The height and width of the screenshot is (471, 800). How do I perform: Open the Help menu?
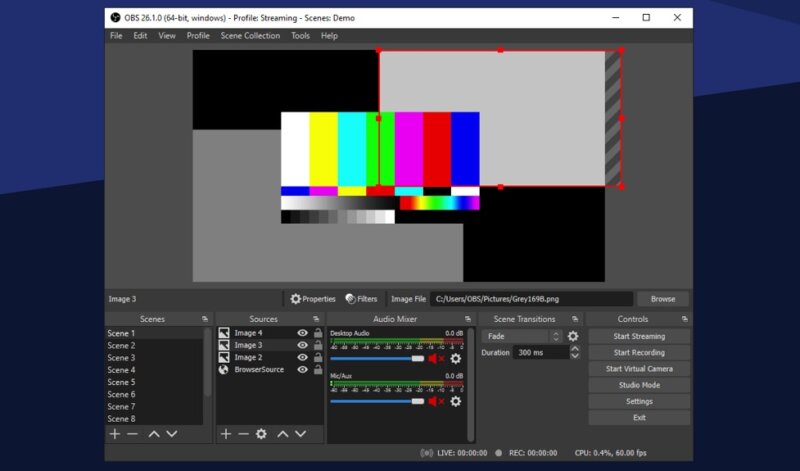(x=329, y=36)
